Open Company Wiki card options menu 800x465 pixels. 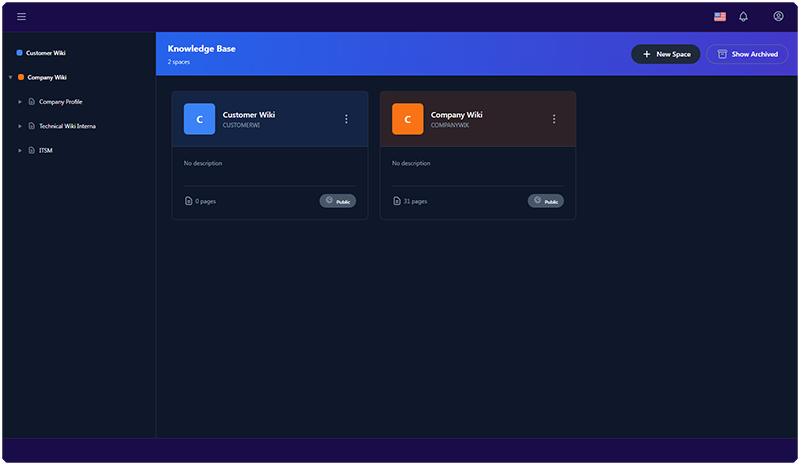tap(554, 119)
